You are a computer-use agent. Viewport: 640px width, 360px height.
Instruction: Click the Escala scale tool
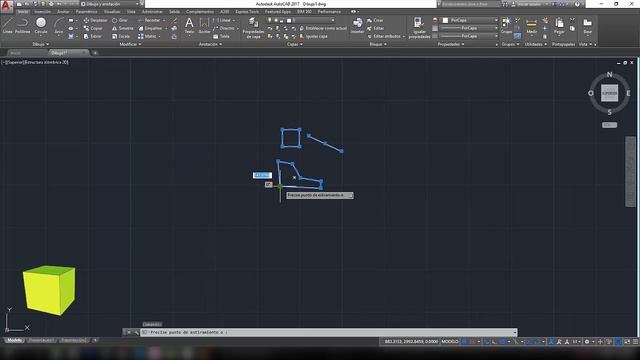[121, 36]
